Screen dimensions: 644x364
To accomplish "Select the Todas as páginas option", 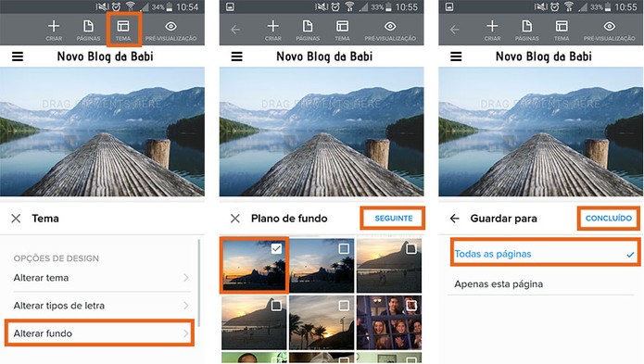I will pos(545,254).
